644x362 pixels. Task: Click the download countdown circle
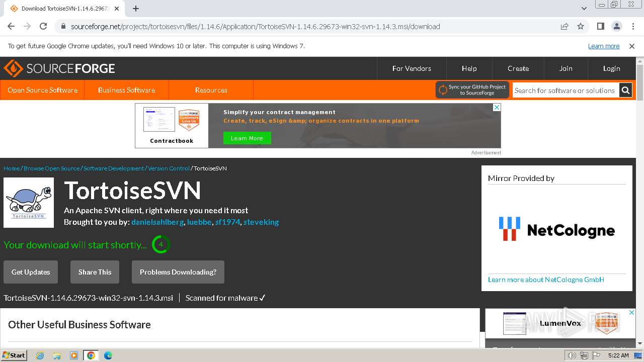coord(161,244)
